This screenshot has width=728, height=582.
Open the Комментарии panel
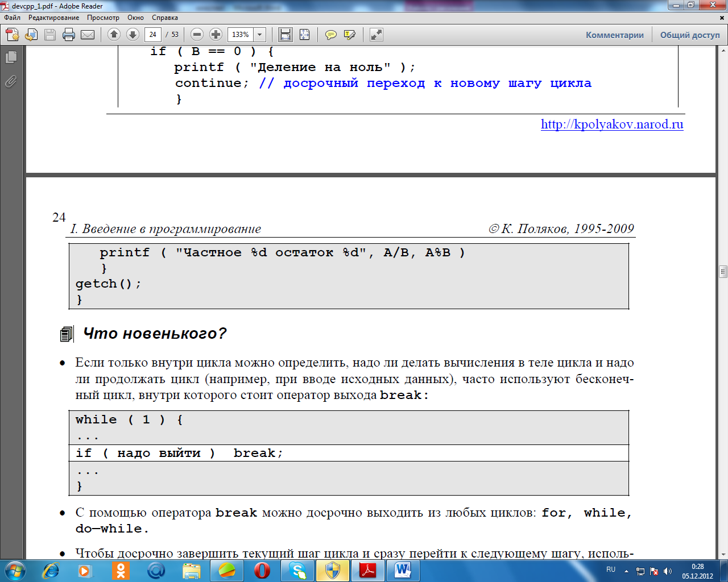tap(615, 35)
